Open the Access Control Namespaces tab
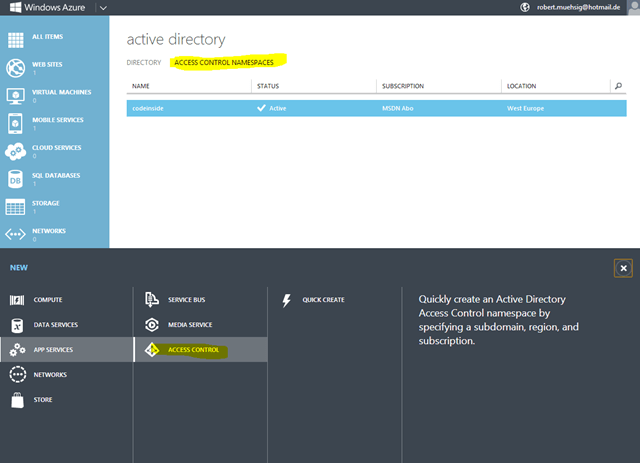The image size is (640, 463). 224,62
